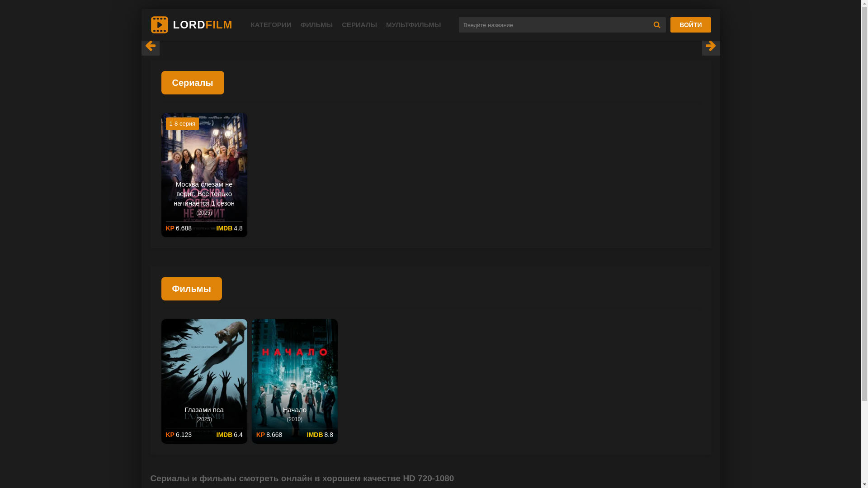Click the Начало title link

pos(294,410)
